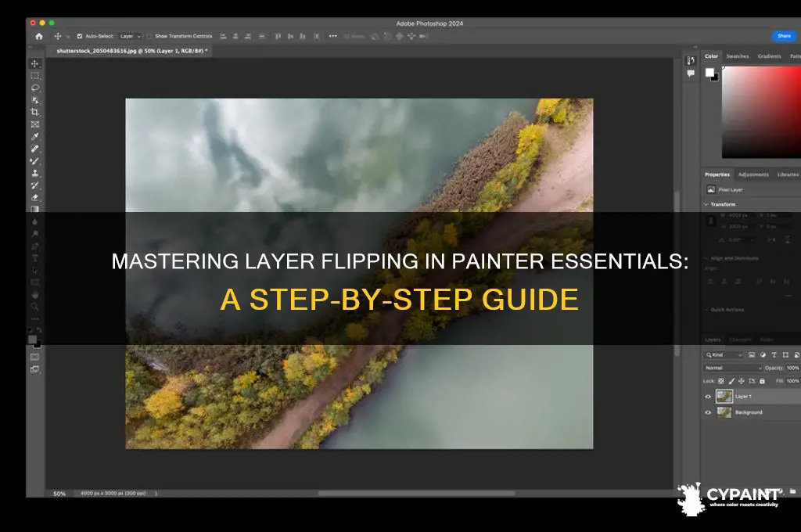
Task: Toggle lock image pixels brush icon
Action: (731, 381)
